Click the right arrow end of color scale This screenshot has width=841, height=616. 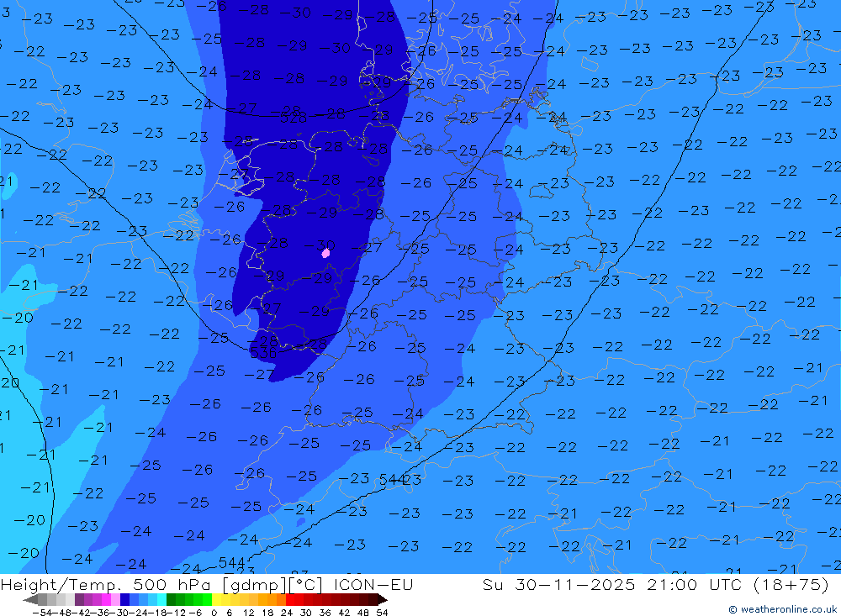[383, 599]
